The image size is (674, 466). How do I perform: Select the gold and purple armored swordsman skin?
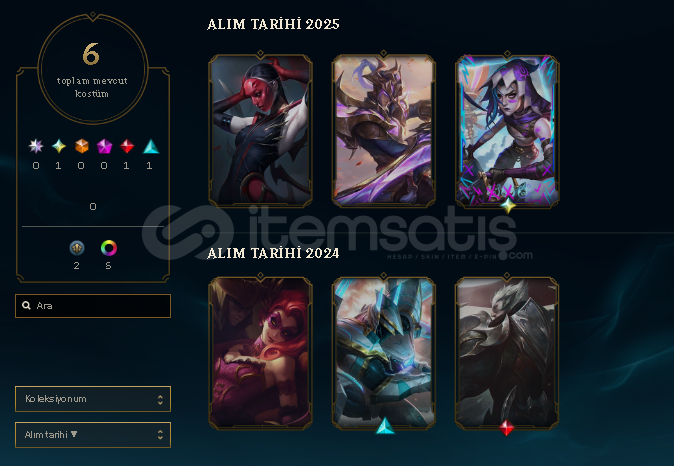pos(383,130)
